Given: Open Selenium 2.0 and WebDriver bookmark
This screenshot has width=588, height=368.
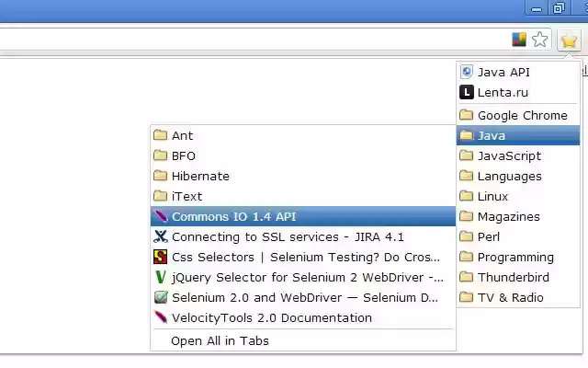Looking at the screenshot, I should coord(303,298).
